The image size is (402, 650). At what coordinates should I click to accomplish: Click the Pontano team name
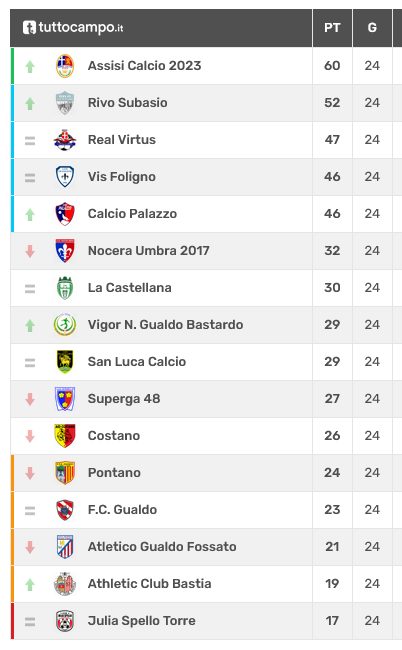pyautogui.click(x=114, y=473)
